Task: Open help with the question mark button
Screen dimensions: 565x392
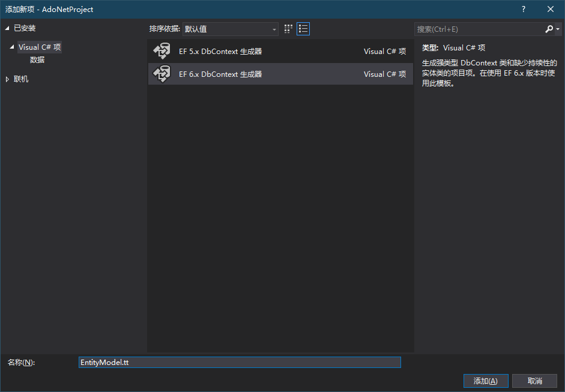Action: 524,9
